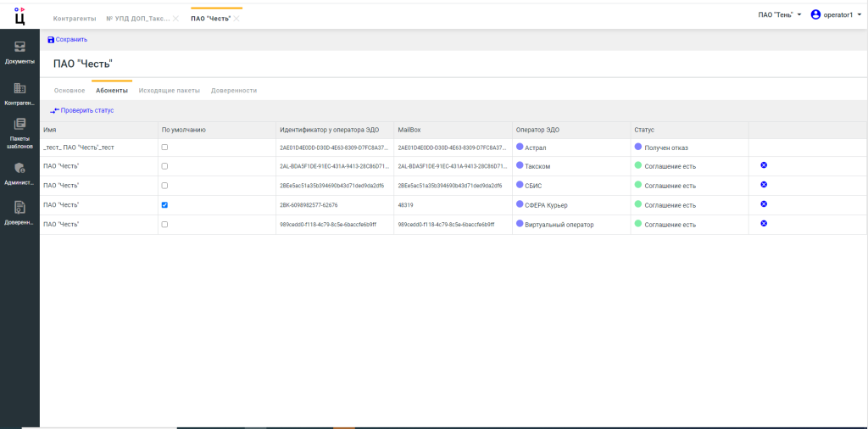
Task: Select the MailBox cell 48319
Action: (453, 205)
